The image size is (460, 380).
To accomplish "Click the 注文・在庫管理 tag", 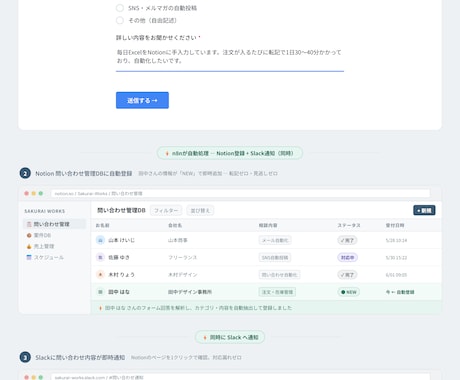I will tap(277, 292).
